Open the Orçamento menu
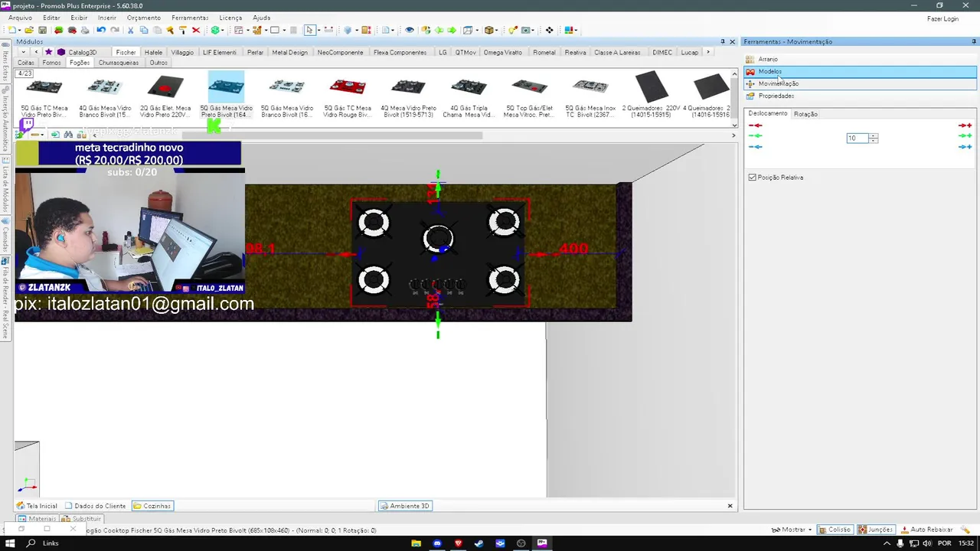Screen dimensions: 980x551 click(144, 18)
